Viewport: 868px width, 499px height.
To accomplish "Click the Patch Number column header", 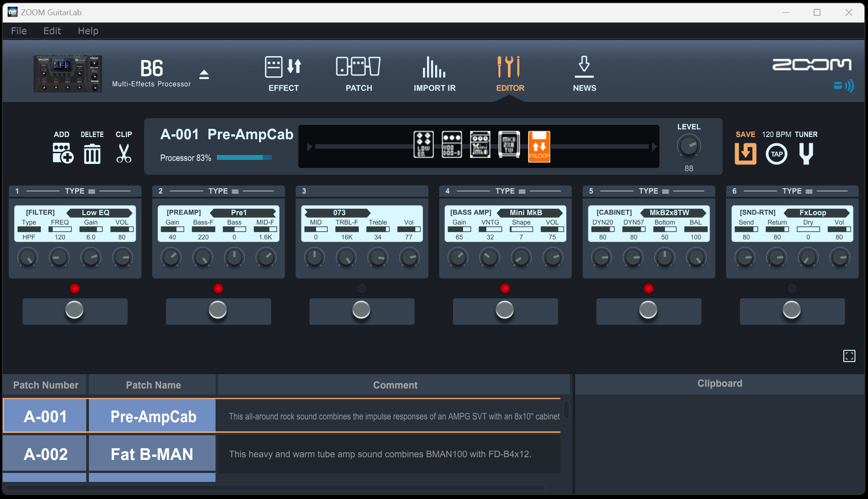I will pyautogui.click(x=45, y=385).
